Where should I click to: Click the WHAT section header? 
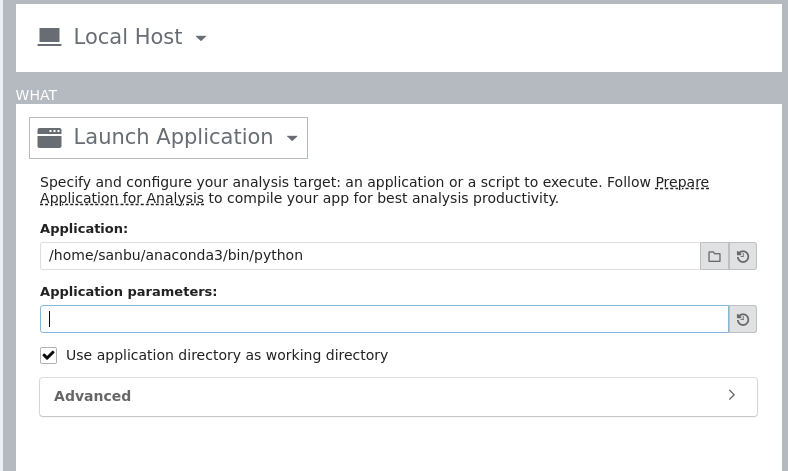tap(36, 95)
